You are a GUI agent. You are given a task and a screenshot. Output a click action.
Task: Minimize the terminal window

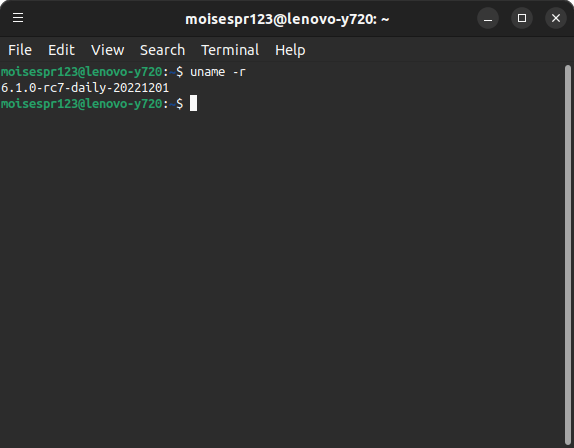488,18
